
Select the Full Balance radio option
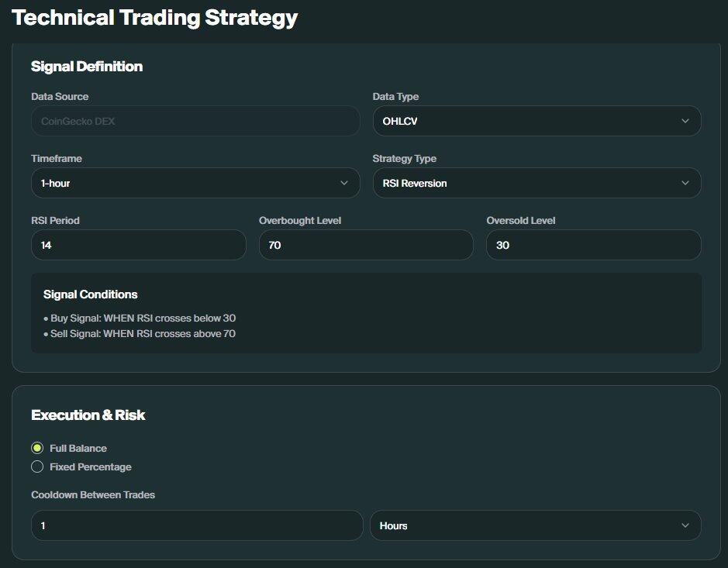37,448
